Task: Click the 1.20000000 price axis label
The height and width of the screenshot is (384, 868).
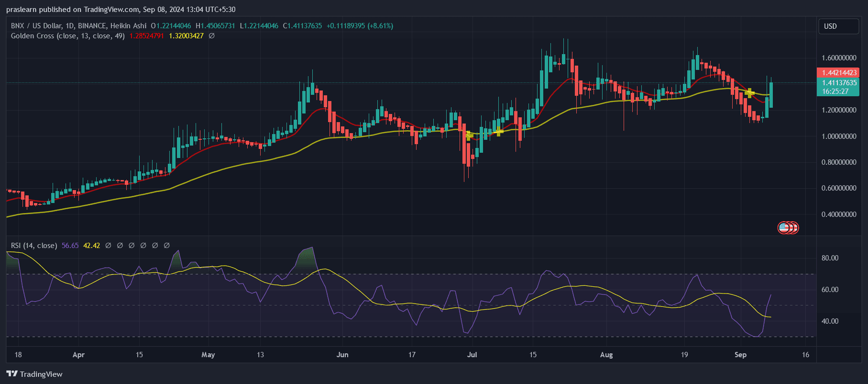Action: tap(839, 110)
